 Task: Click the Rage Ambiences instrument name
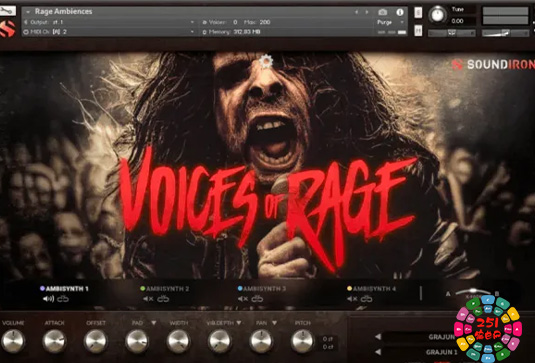63,12
